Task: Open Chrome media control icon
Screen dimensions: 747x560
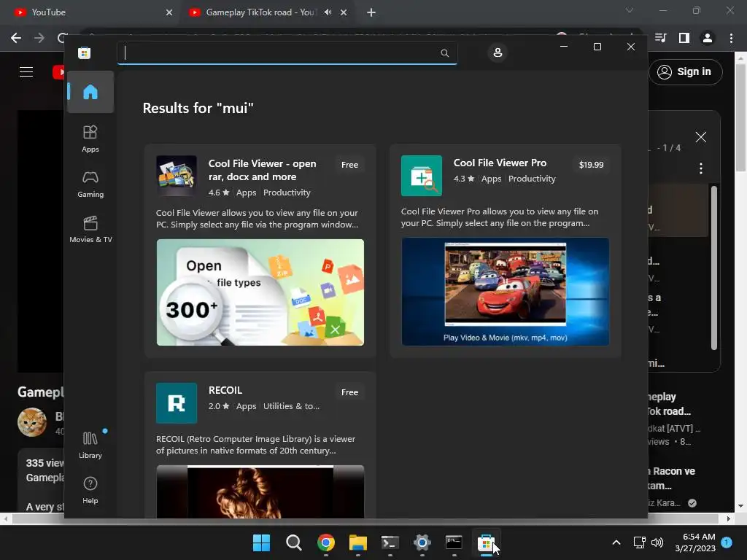Action: [661, 38]
